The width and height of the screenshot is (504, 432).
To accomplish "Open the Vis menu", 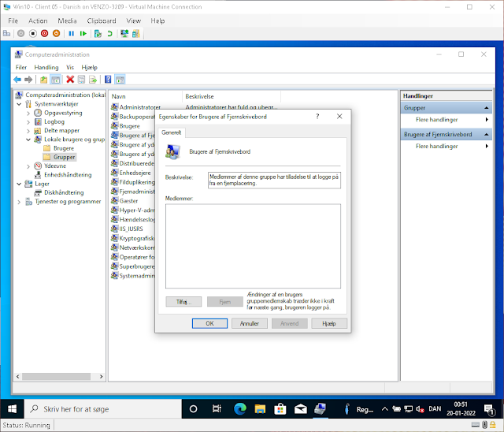I will click(x=70, y=67).
